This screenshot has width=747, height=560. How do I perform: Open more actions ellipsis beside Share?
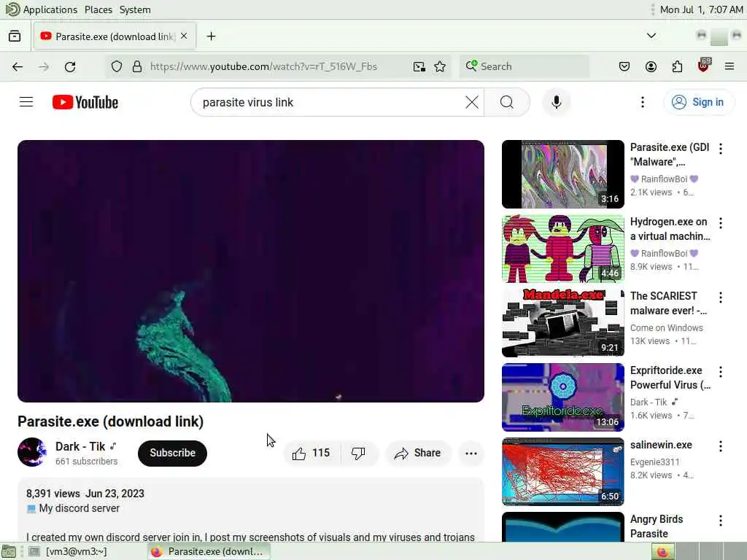(x=471, y=453)
